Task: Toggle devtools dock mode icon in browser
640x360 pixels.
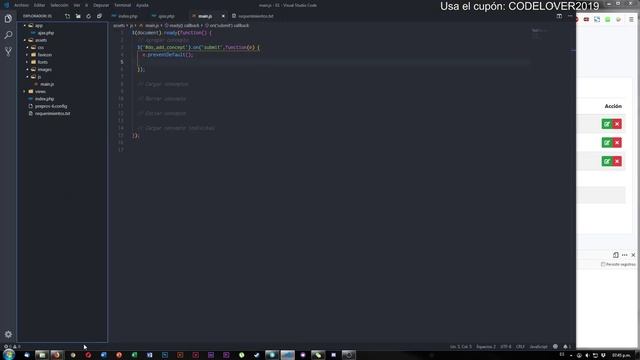Action: point(616,255)
